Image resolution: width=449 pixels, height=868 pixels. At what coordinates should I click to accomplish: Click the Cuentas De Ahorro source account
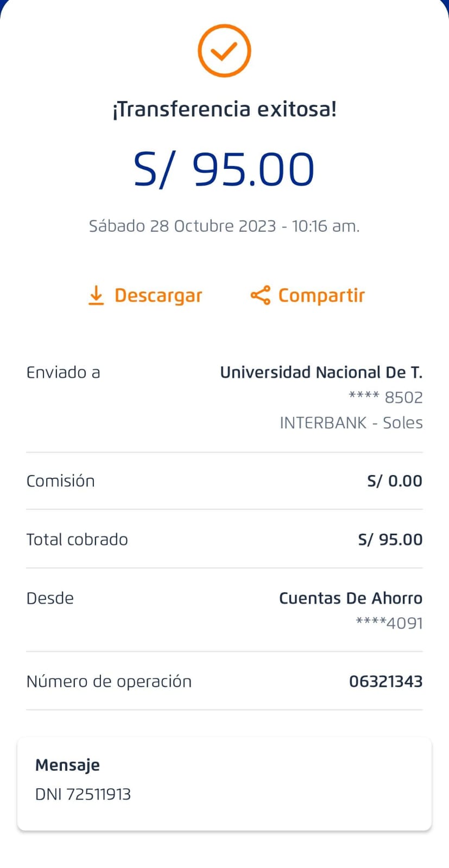(x=350, y=598)
